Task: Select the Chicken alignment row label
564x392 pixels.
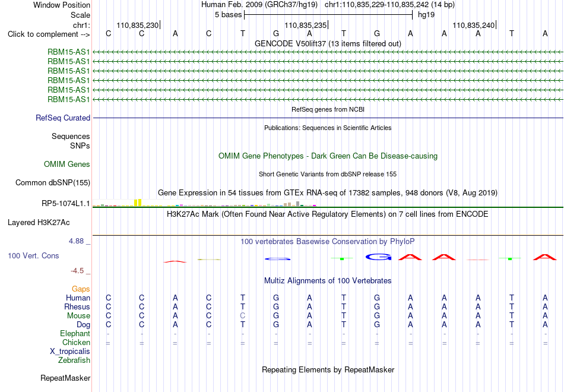Action: click(x=76, y=342)
